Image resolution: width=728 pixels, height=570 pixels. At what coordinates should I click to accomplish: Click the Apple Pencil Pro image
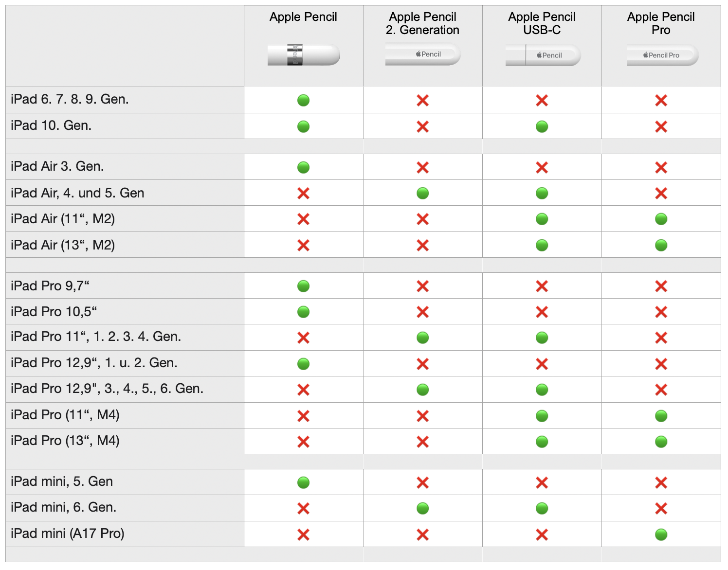662,55
